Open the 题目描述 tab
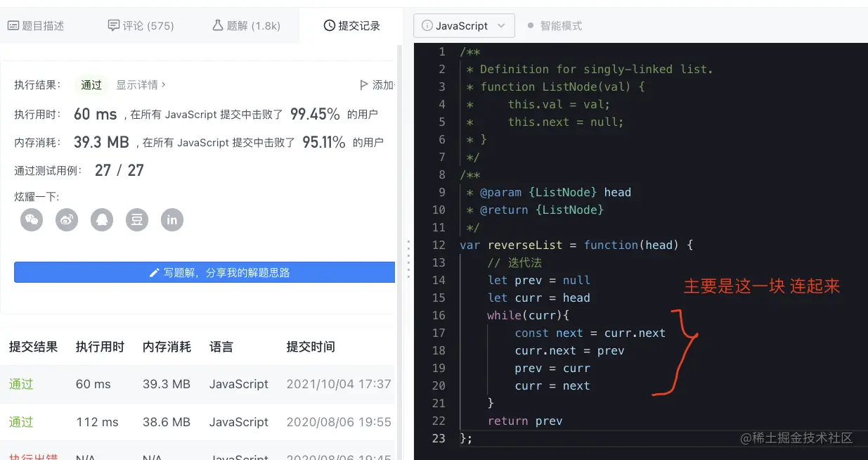Image resolution: width=868 pixels, height=460 pixels. (x=36, y=26)
